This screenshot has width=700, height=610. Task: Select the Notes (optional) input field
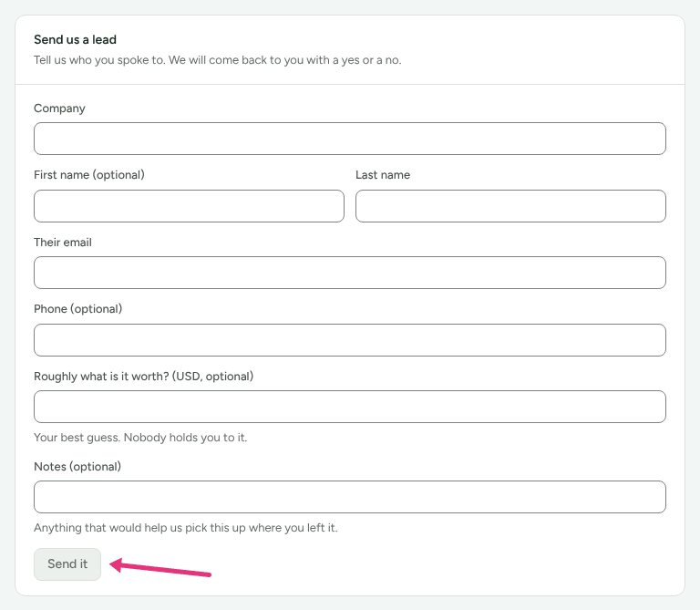point(350,497)
